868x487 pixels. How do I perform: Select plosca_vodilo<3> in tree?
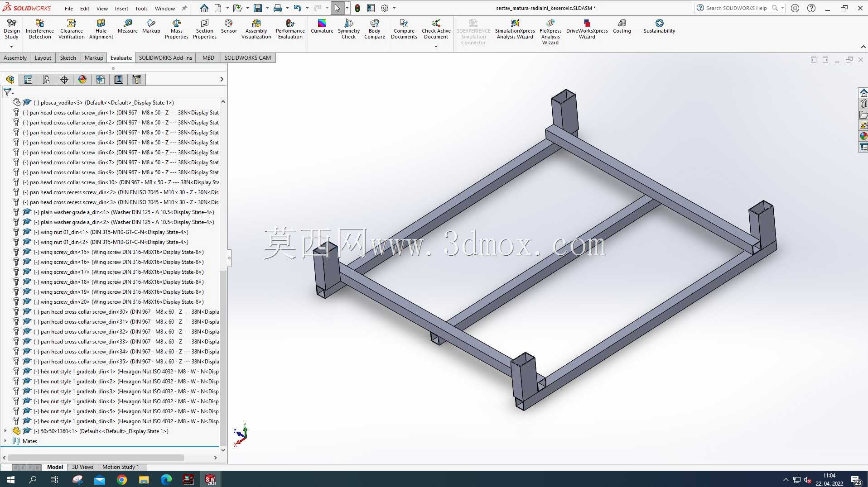tap(103, 103)
